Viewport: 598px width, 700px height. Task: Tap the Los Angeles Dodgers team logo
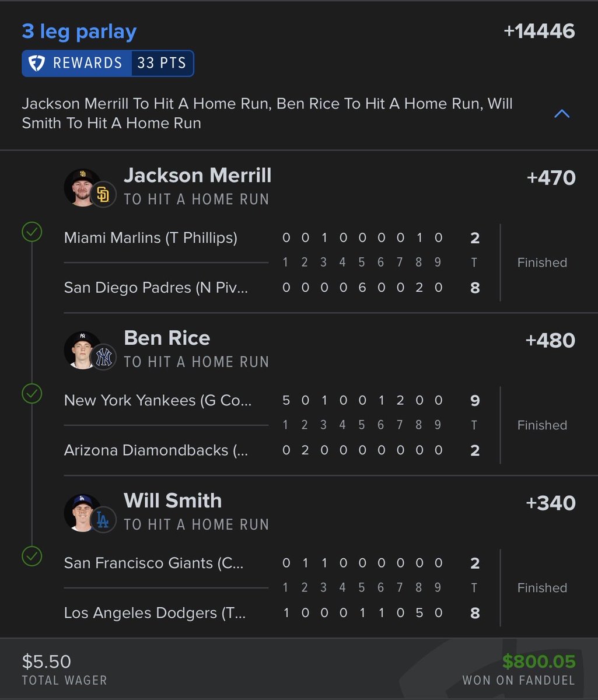pyautogui.click(x=103, y=520)
